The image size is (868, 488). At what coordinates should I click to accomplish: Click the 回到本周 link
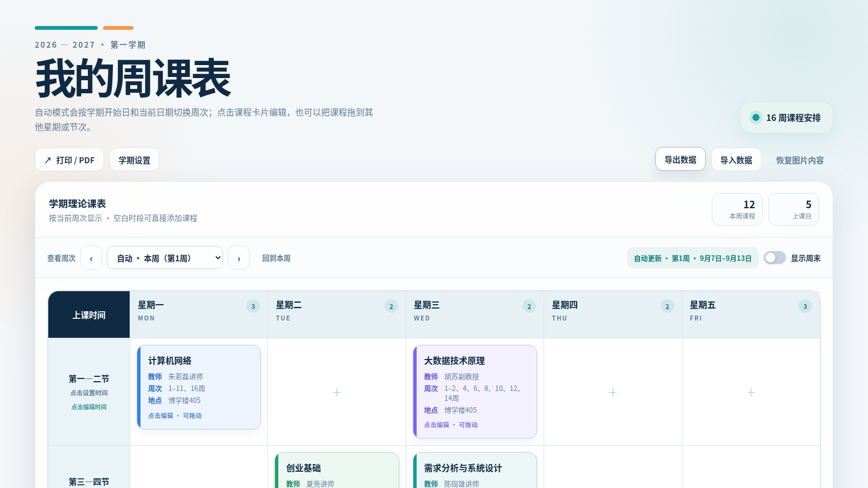click(x=276, y=258)
